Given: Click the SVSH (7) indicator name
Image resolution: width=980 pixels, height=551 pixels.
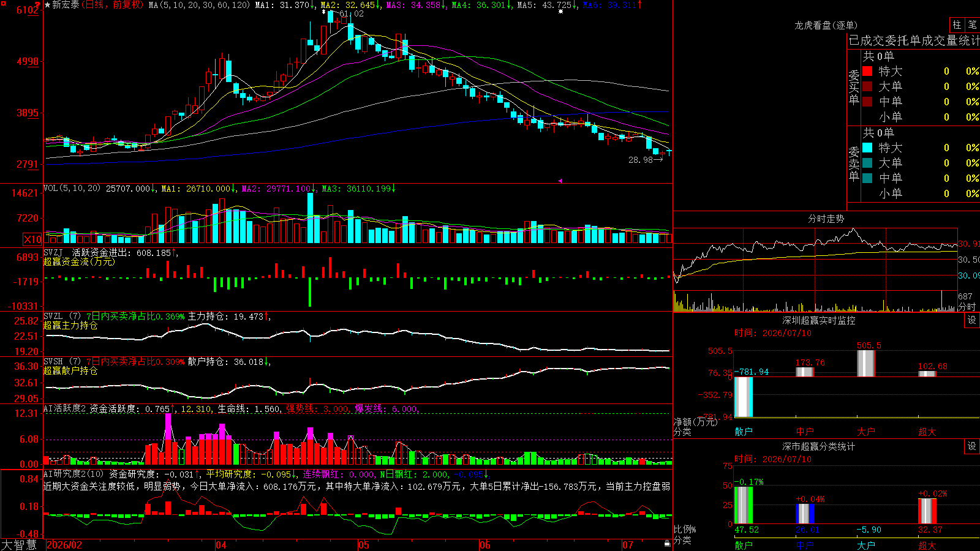Looking at the screenshot, I should (x=62, y=362).
